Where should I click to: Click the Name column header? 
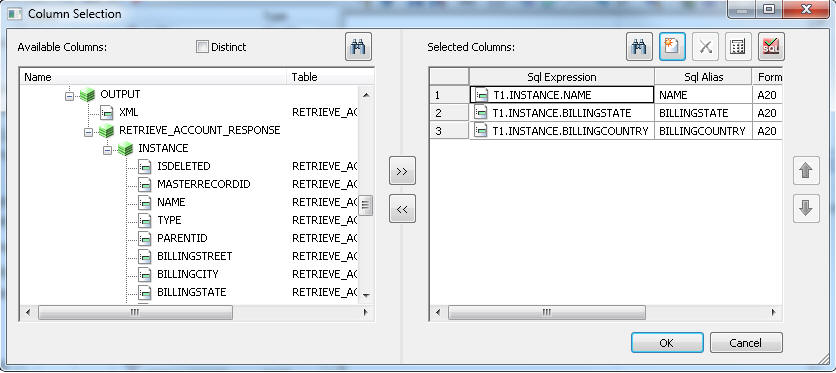[154, 77]
